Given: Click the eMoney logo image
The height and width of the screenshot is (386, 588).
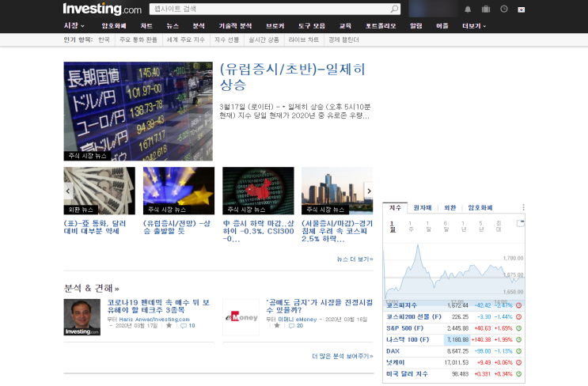Looking at the screenshot, I should [241, 317].
